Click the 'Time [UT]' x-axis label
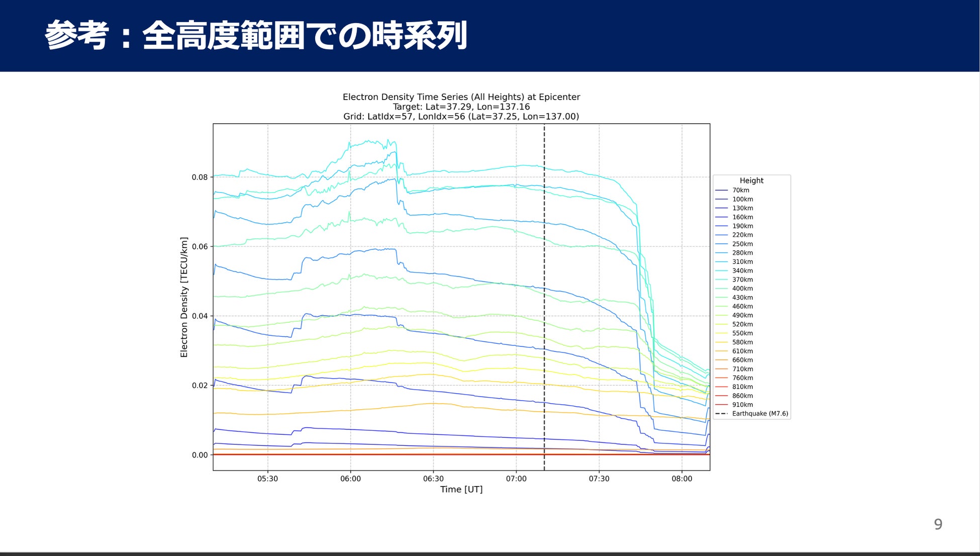980x556 pixels. [461, 489]
